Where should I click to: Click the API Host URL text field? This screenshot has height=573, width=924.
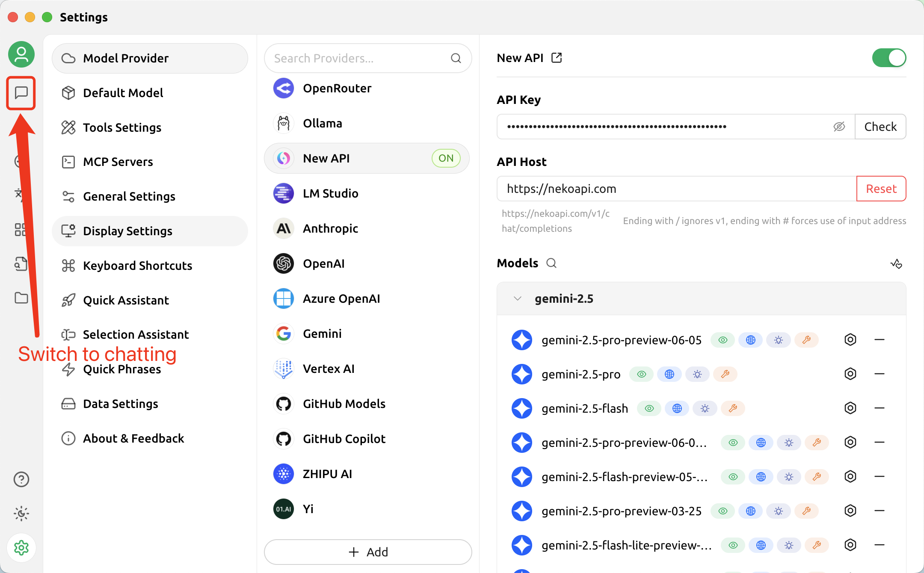click(676, 189)
